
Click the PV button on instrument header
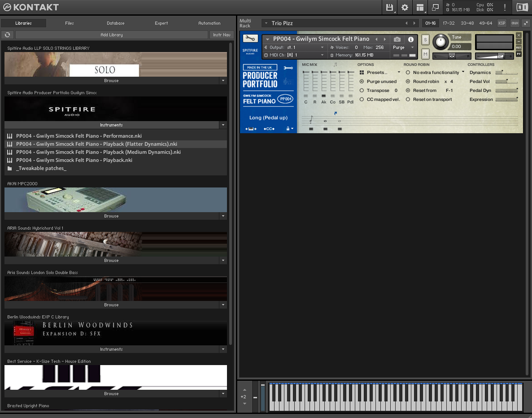click(x=519, y=54)
